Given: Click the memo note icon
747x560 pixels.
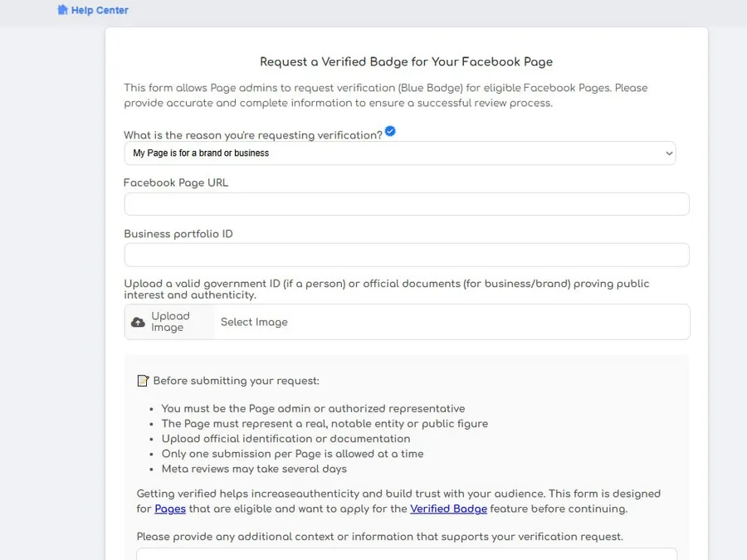Looking at the screenshot, I should pyautogui.click(x=143, y=381).
